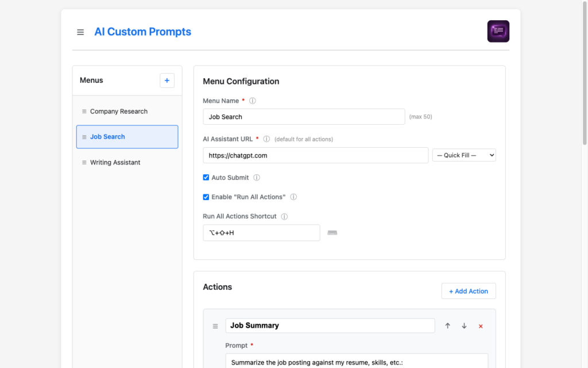Image resolution: width=588 pixels, height=368 pixels.
Task: Show info for Menu Name field
Action: click(x=253, y=101)
